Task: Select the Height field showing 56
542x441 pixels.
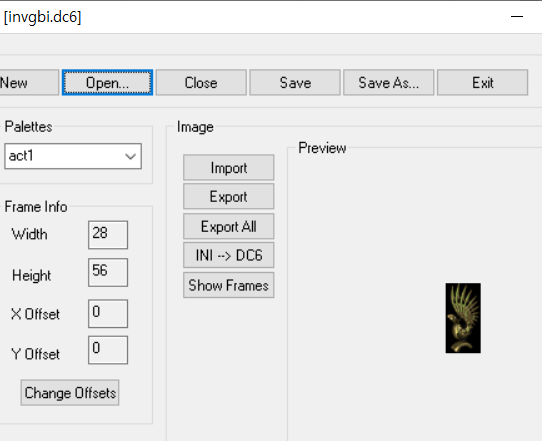Action: tap(108, 272)
